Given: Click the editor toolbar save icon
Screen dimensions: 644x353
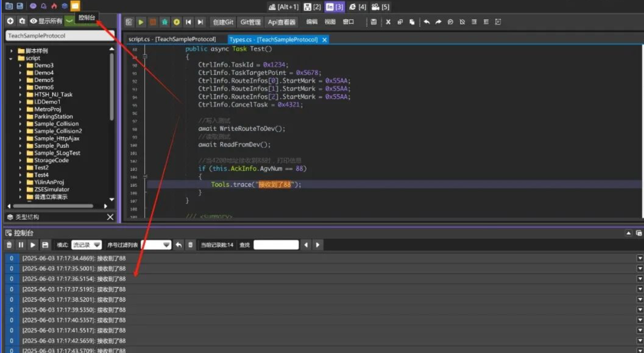Looking at the screenshot, I should tap(374, 22).
